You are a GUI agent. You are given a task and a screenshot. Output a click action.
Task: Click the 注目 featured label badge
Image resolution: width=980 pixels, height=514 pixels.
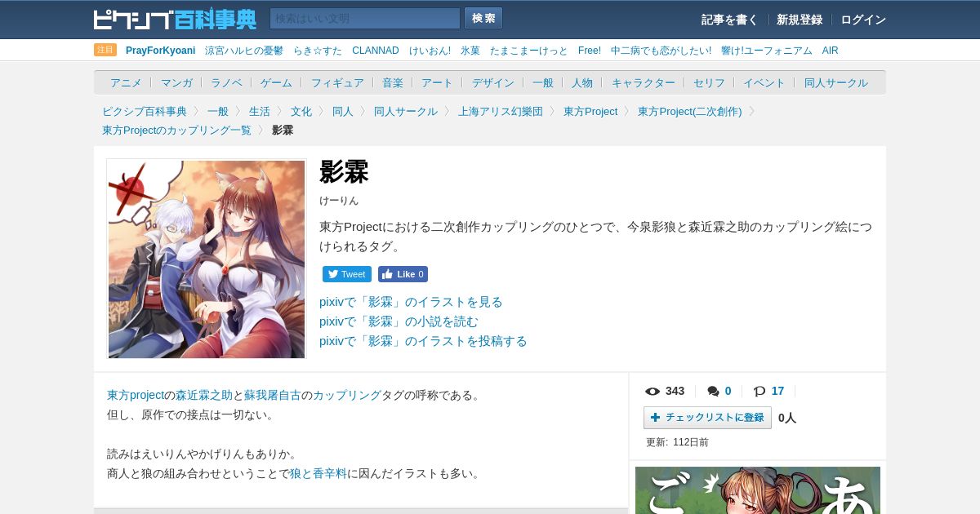pos(105,50)
